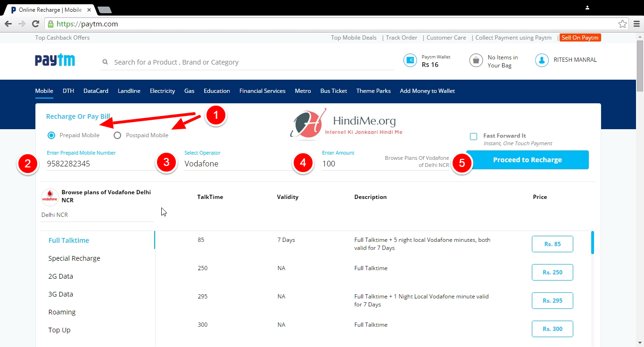
Task: Click the Chrome user profile icon
Action: 587,7
